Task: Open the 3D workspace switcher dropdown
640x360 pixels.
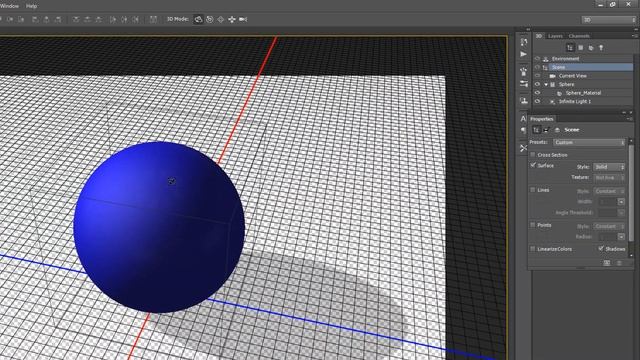Action: 609,20
